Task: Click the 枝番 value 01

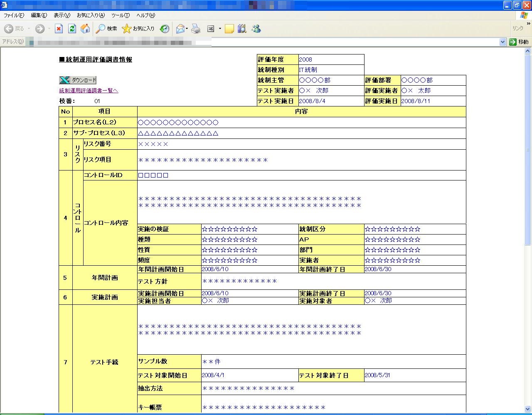Action: [97, 101]
